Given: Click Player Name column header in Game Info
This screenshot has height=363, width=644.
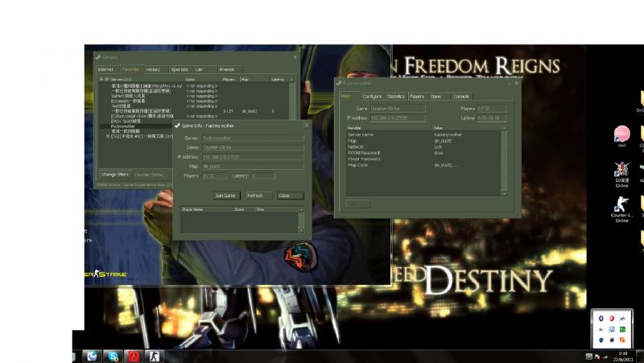Looking at the screenshot, I should tap(207, 209).
